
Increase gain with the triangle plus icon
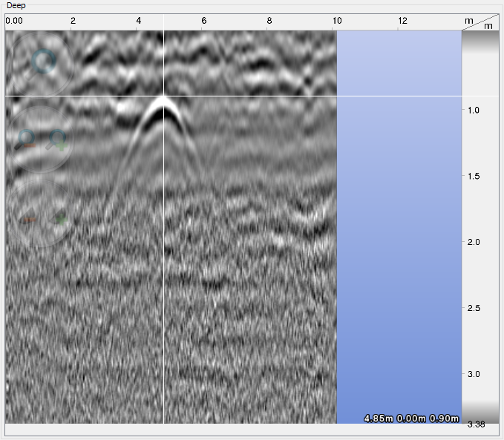(x=59, y=217)
